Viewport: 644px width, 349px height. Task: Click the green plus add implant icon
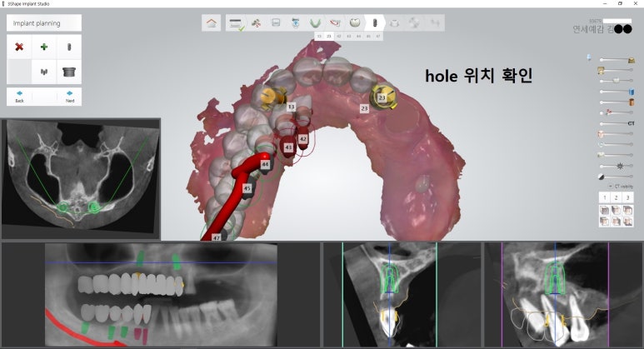[x=44, y=47]
